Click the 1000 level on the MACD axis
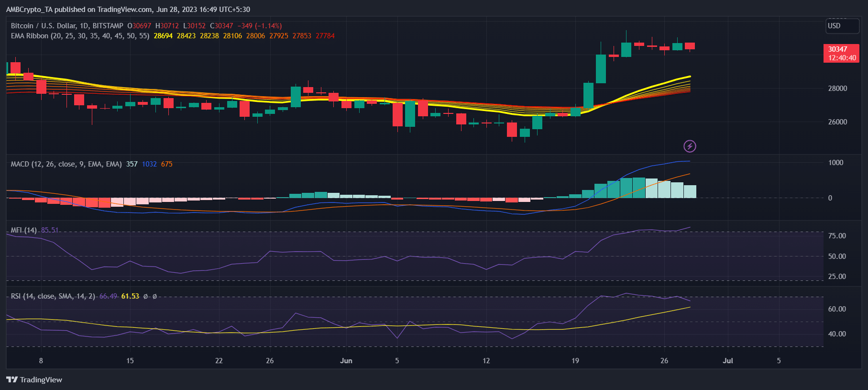 click(835, 163)
